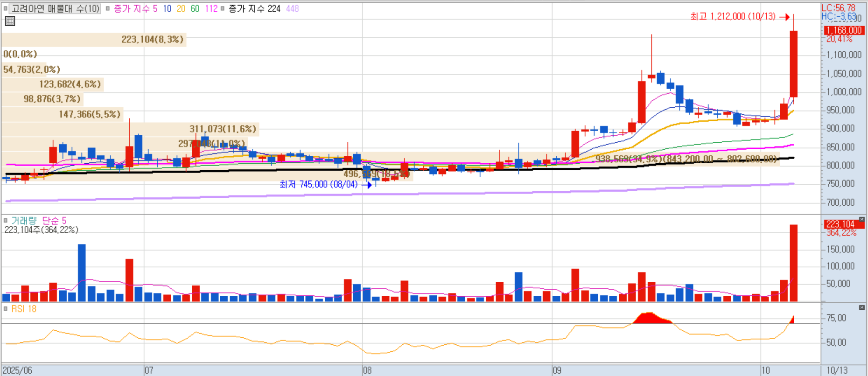
Task: Click the red 1,168,000 current price tag
Action: pyautogui.click(x=845, y=30)
